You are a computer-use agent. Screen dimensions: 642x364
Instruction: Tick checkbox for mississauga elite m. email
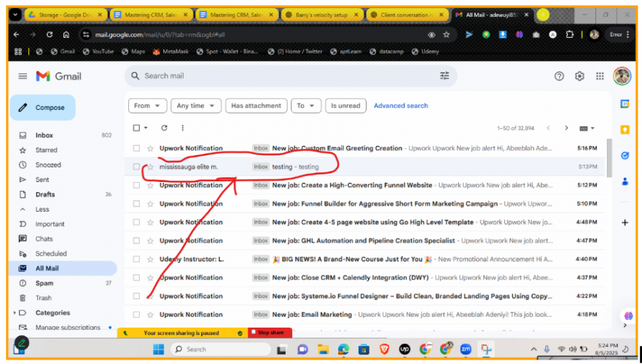tap(136, 167)
